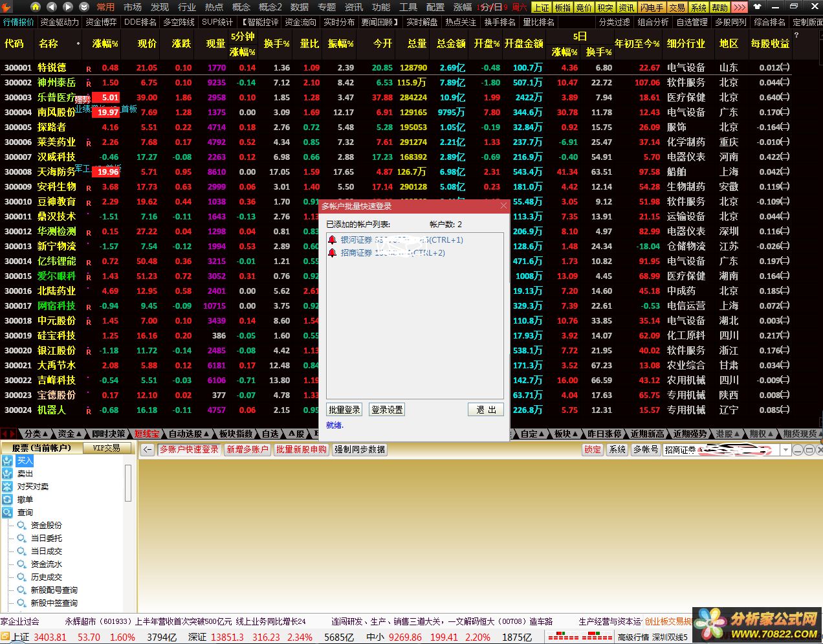Screen dimensions: 823x644
Task: Select the VIP交易 tab
Action: [x=107, y=448]
